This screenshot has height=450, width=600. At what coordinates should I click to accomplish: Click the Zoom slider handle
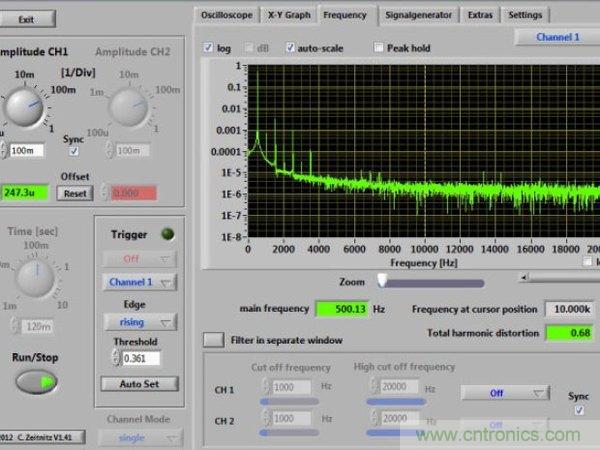pyautogui.click(x=381, y=281)
